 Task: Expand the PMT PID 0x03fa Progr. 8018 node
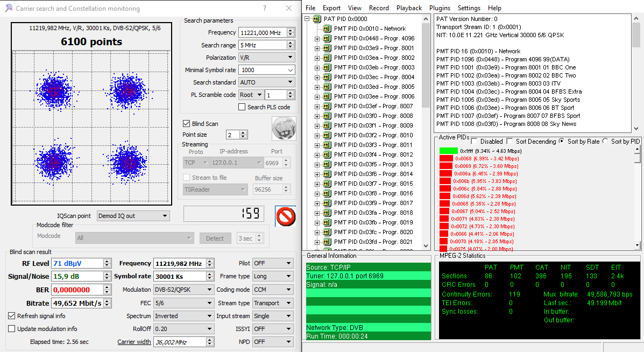[317, 213]
